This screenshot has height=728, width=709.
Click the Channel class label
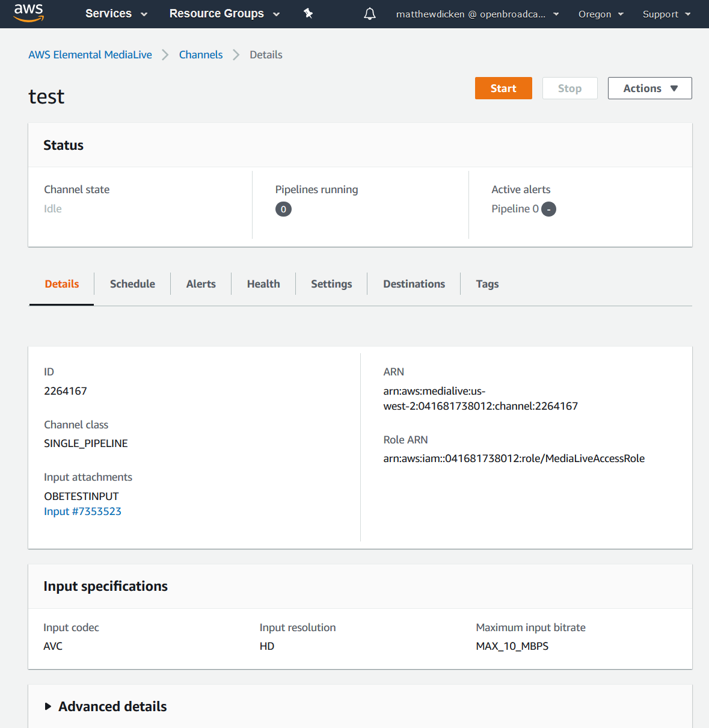point(76,425)
